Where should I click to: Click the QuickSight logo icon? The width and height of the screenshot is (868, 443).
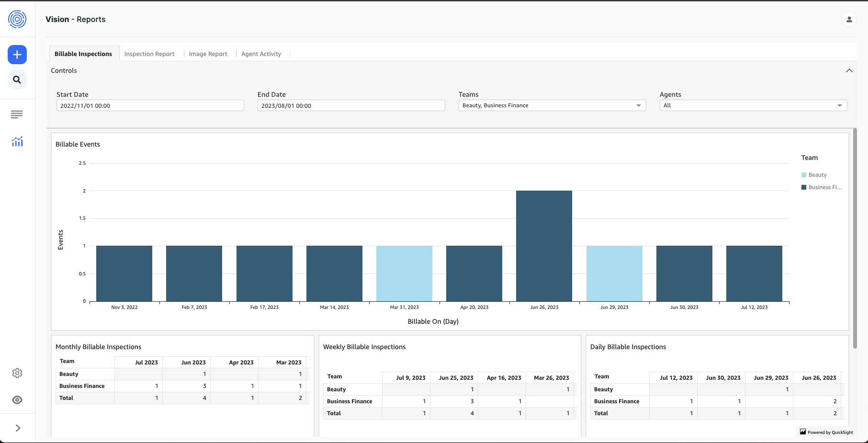click(x=803, y=432)
